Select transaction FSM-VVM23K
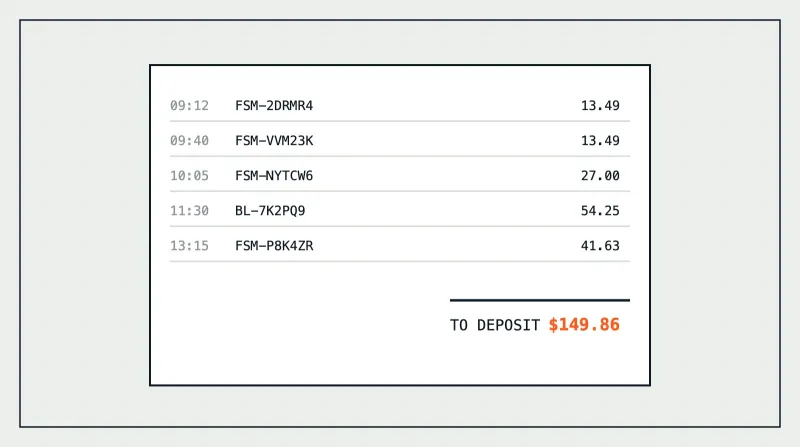800x447 pixels. pos(274,141)
